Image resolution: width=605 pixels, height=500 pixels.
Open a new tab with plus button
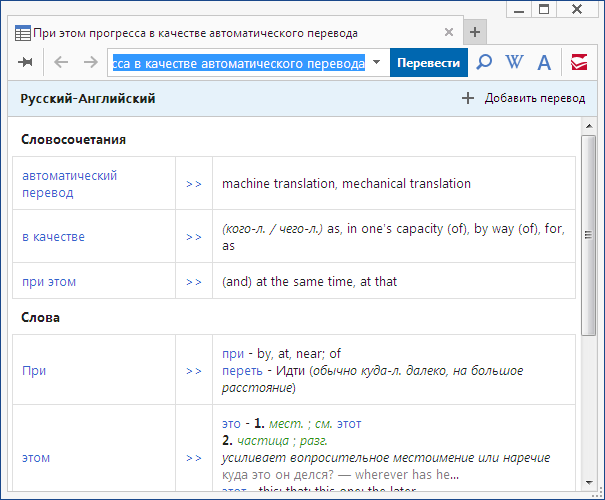tap(475, 32)
